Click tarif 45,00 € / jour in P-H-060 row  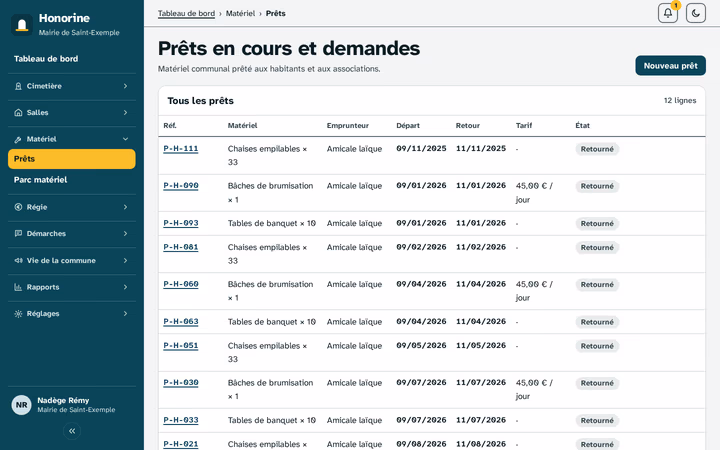[x=534, y=291]
